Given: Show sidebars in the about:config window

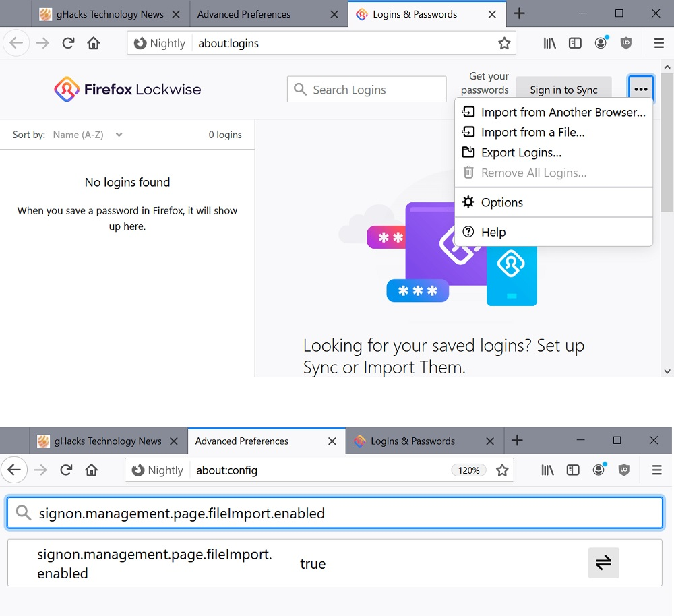Looking at the screenshot, I should (x=572, y=470).
